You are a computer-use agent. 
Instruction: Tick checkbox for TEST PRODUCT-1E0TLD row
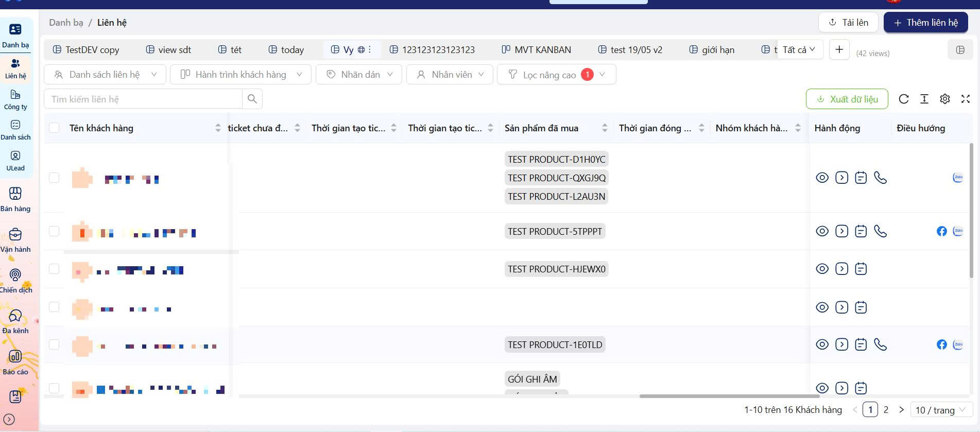[54, 344]
